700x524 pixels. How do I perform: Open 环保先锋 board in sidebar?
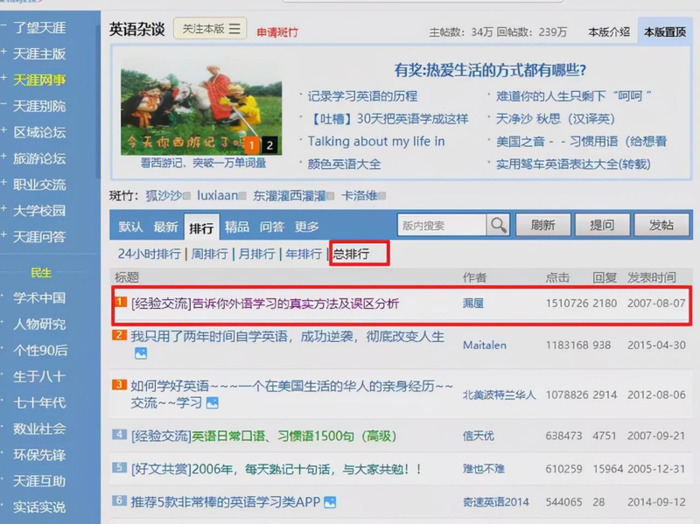point(39,454)
